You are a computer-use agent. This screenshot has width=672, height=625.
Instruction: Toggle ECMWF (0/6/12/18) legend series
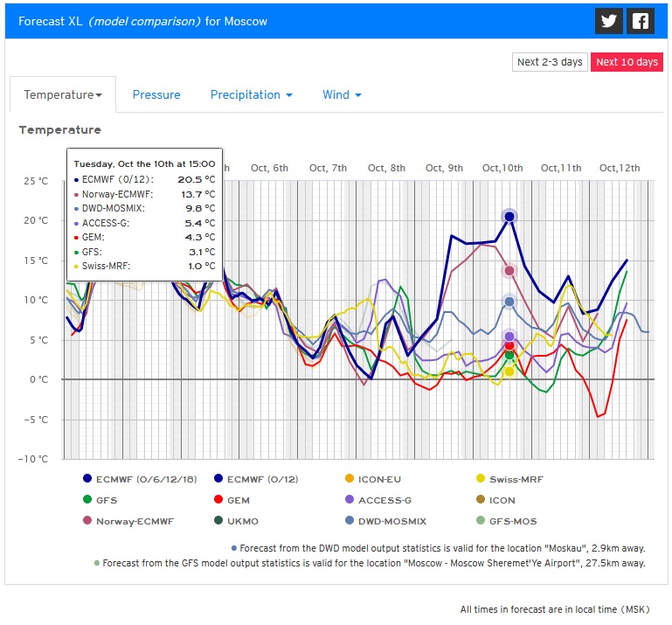87,479
